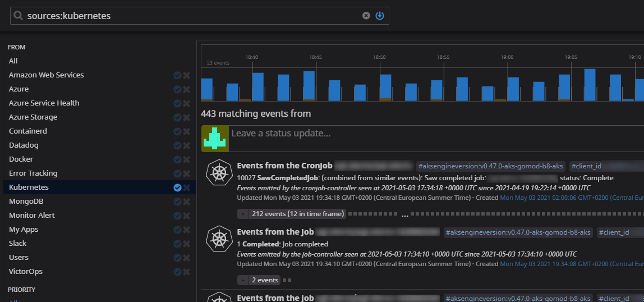This screenshot has height=302, width=644.
Task: Toggle the Azure Service Health checkmark
Action: click(x=177, y=103)
